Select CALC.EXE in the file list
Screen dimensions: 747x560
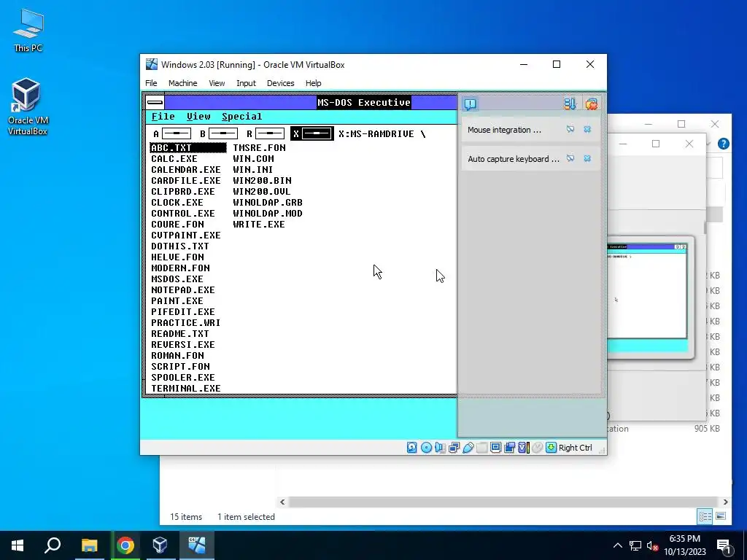(x=174, y=158)
